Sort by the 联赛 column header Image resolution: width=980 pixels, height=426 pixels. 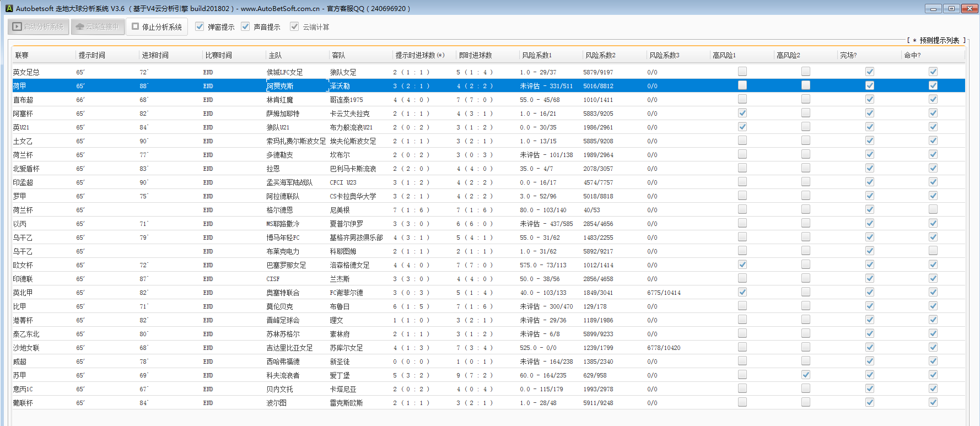tap(22, 55)
